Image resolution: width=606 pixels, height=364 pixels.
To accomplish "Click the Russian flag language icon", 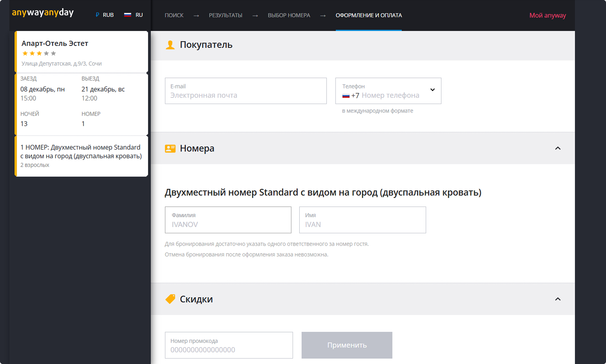I will [x=128, y=15].
